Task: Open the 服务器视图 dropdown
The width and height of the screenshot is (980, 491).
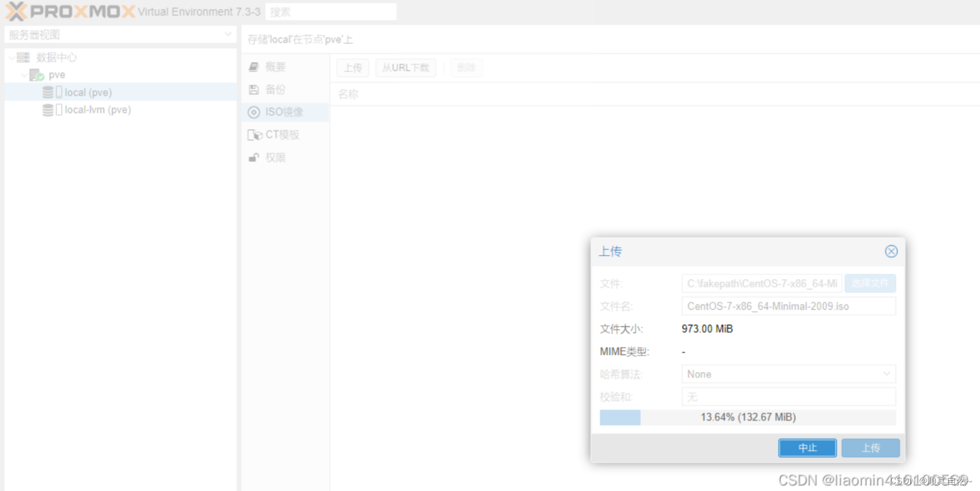Action: (228, 34)
